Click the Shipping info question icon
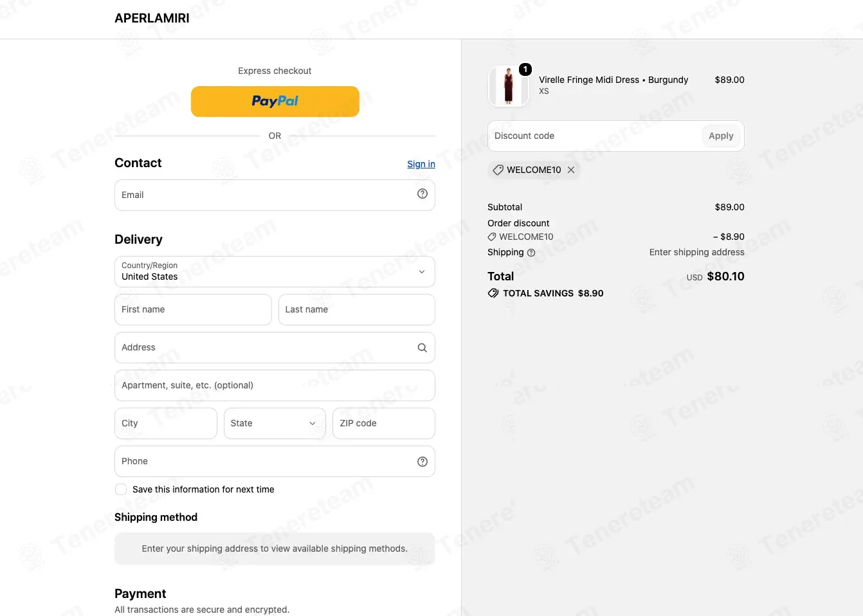 tap(531, 253)
